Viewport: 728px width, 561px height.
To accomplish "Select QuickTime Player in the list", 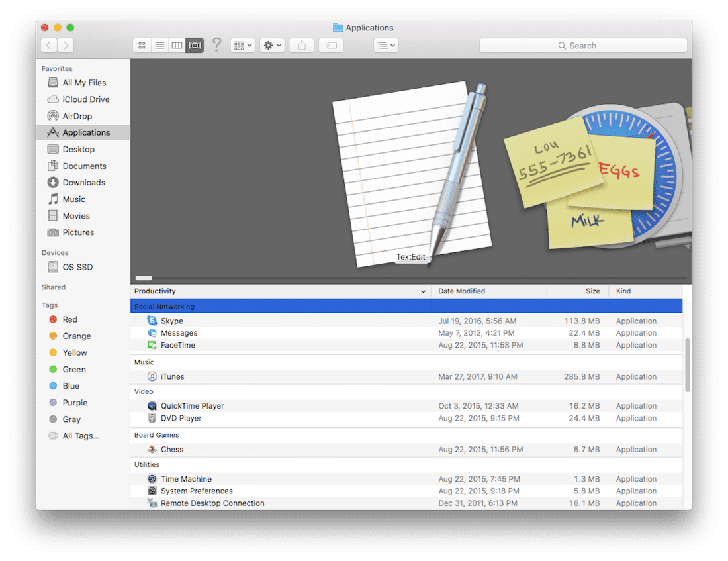I will tap(192, 406).
